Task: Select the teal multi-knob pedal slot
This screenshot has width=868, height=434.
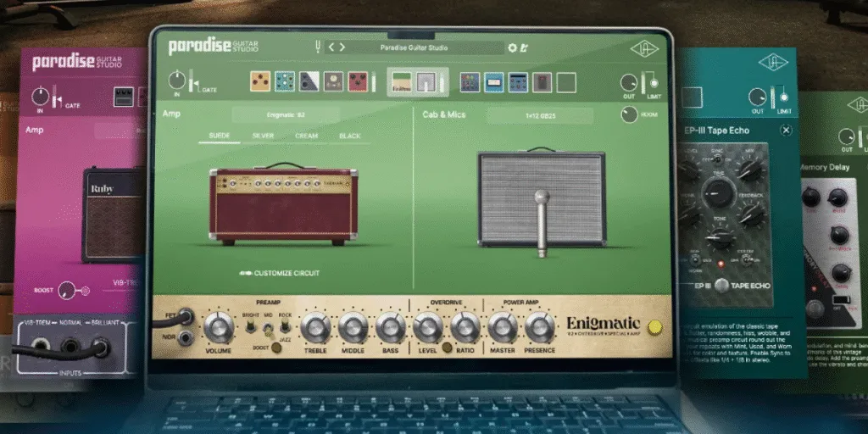Action: (285, 81)
